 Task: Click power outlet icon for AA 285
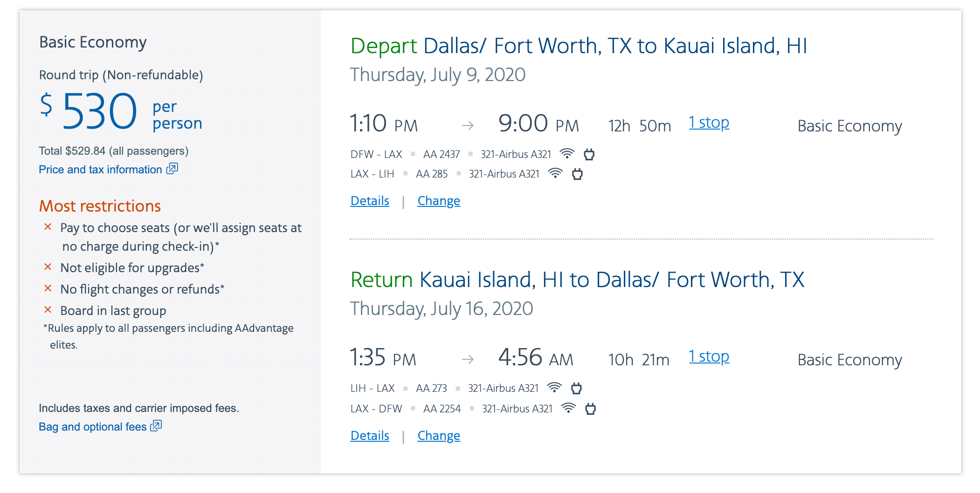pos(578,174)
